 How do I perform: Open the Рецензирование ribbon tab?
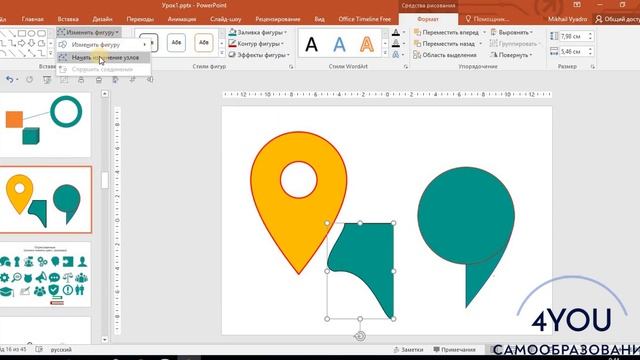278,19
